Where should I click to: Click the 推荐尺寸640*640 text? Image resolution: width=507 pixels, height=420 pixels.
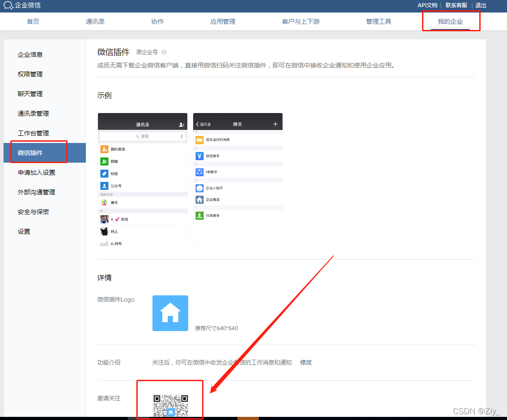pos(216,328)
